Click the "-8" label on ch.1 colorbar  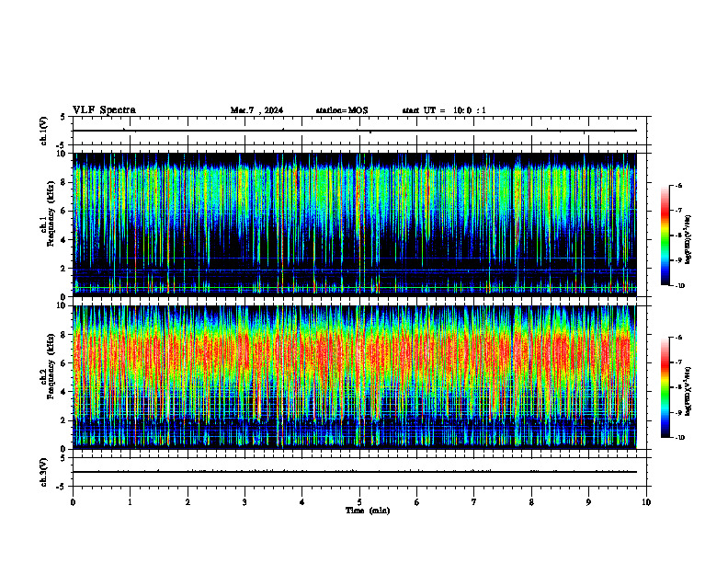678,236
